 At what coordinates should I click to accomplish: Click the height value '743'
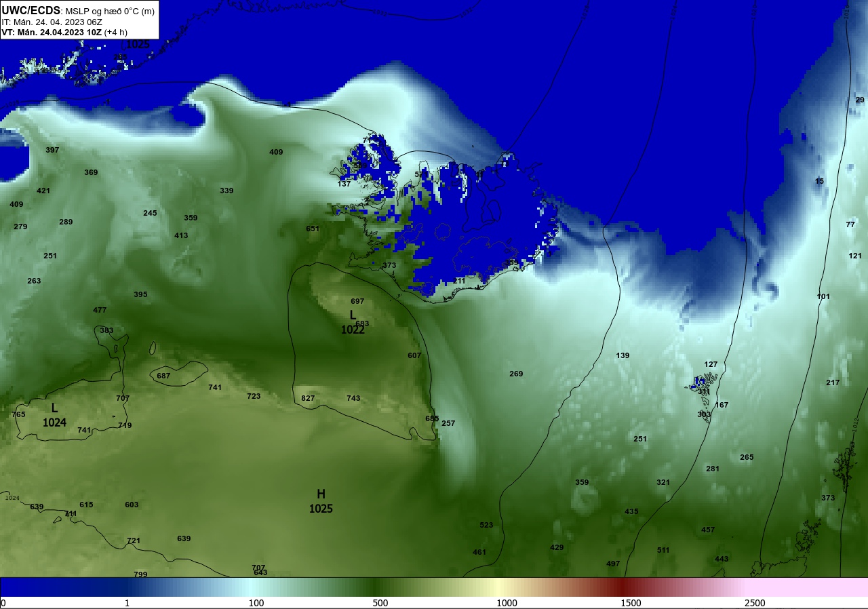(353, 398)
